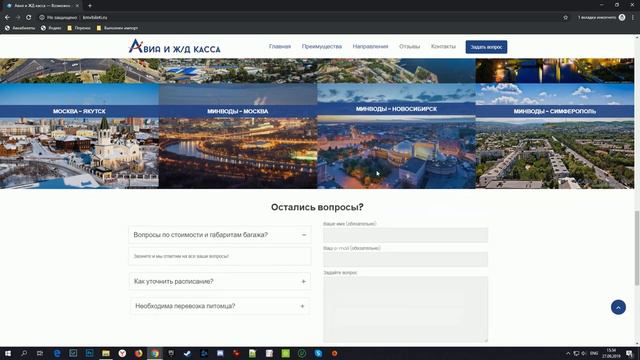Click the browser forward arrow
The width and height of the screenshot is (640, 360).
(x=18, y=18)
